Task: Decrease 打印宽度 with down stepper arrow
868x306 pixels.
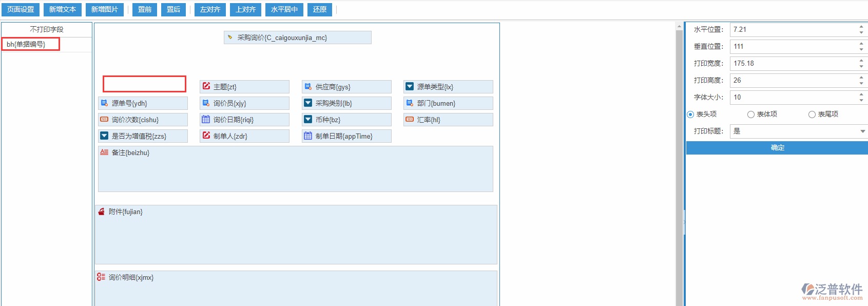Action: coord(861,67)
